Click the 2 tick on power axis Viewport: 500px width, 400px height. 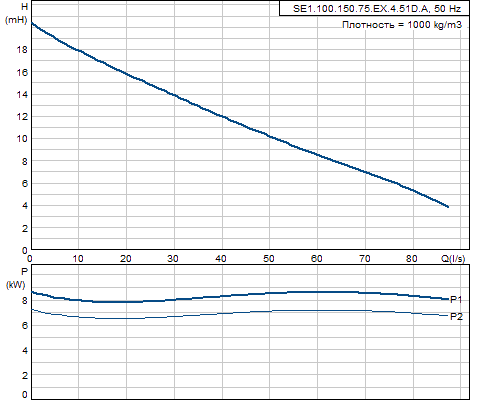point(25,375)
